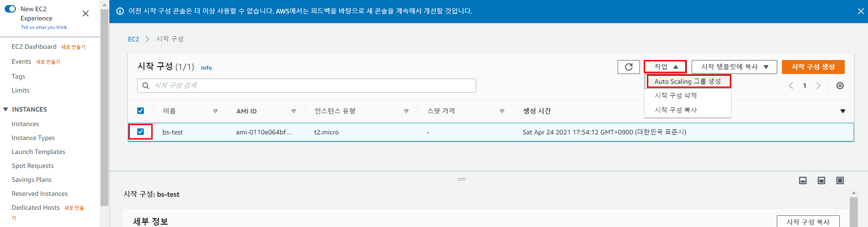Click Tell us what you think link

pyautogui.click(x=44, y=27)
